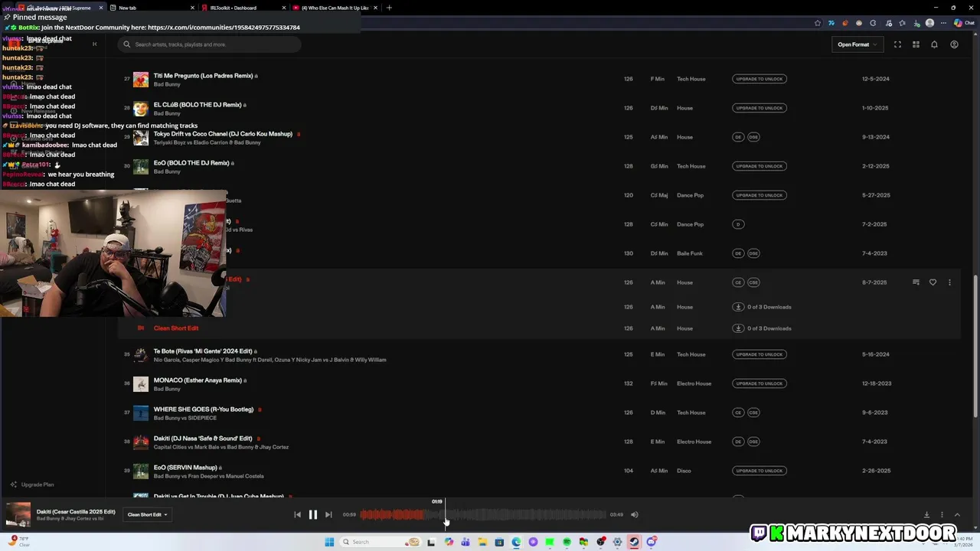Open browser settings and more menu

pos(944,23)
